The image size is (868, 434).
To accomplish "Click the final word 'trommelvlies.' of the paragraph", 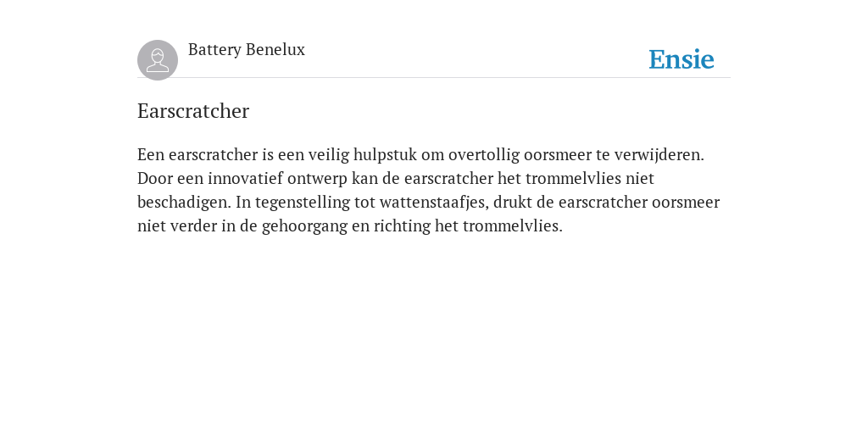I will pyautogui.click(x=513, y=225).
